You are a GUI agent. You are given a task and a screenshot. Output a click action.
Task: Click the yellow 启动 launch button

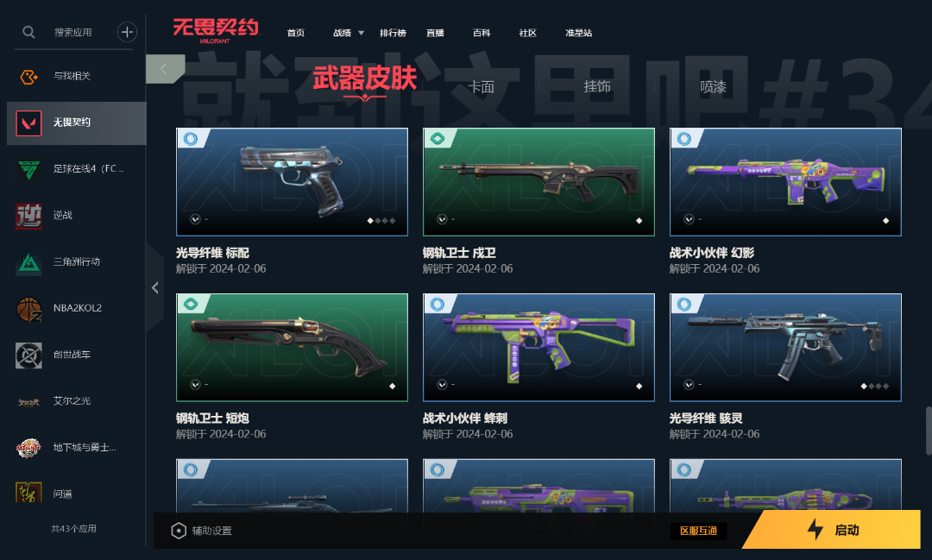coord(832,529)
